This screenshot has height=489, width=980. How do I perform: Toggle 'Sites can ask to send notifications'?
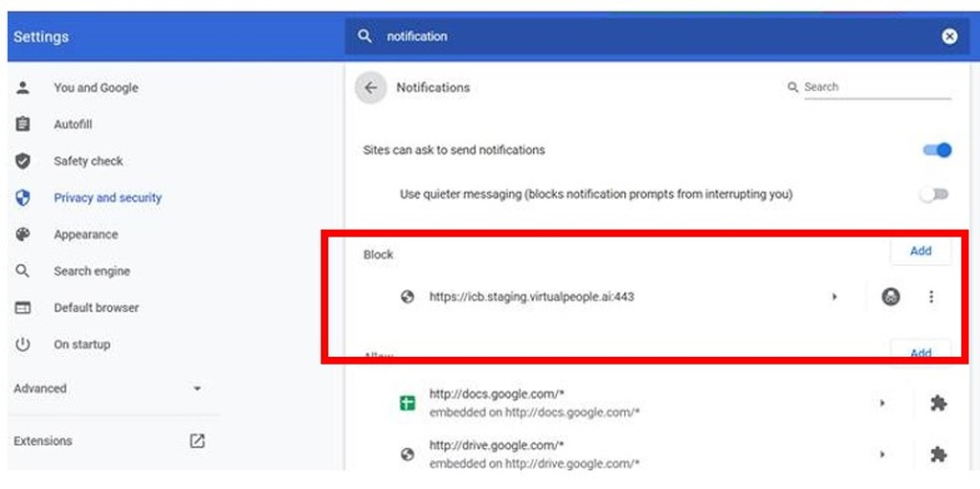click(x=937, y=150)
